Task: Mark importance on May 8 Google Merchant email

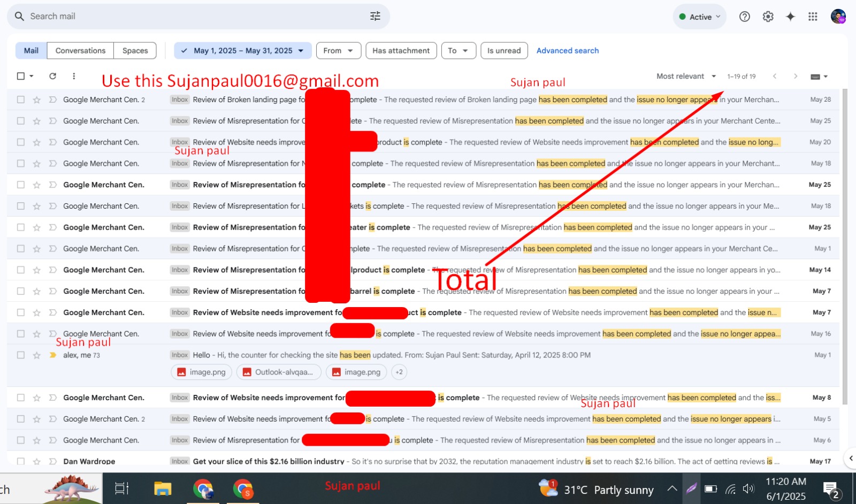Action: [52, 398]
